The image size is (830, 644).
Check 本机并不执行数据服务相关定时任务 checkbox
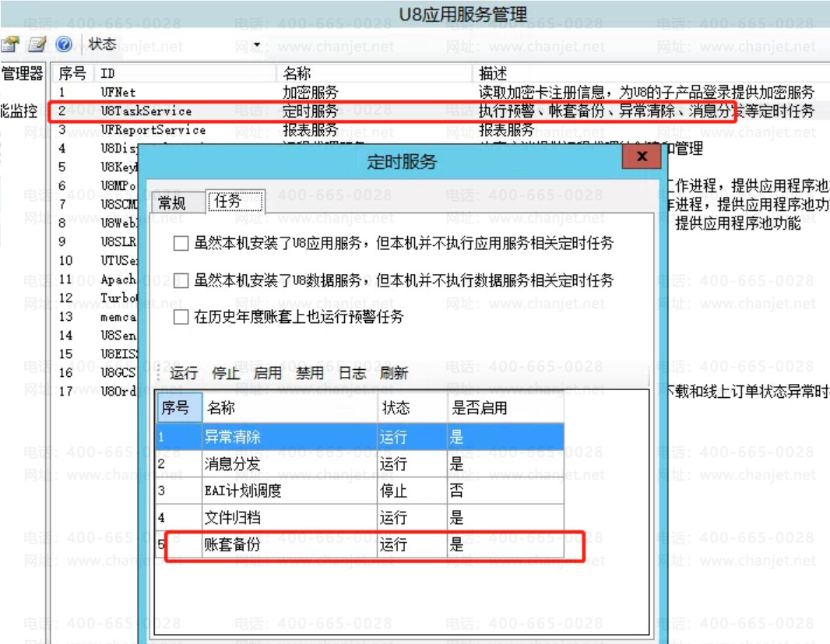pos(181,280)
